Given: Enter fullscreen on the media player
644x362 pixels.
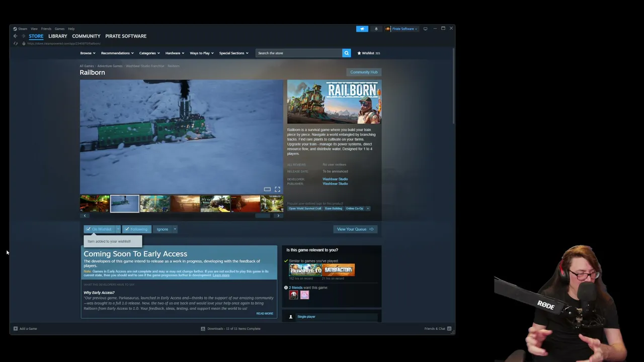Looking at the screenshot, I should coord(277,189).
